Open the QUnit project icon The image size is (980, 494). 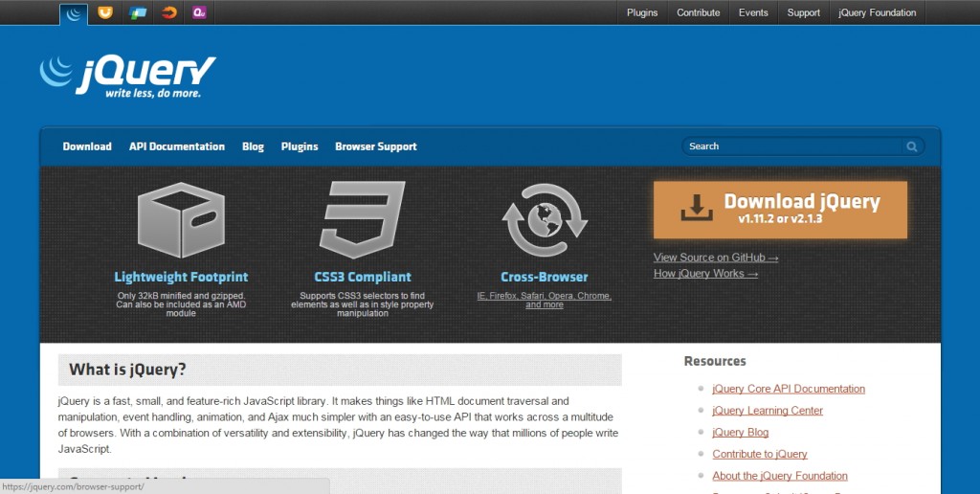199,12
